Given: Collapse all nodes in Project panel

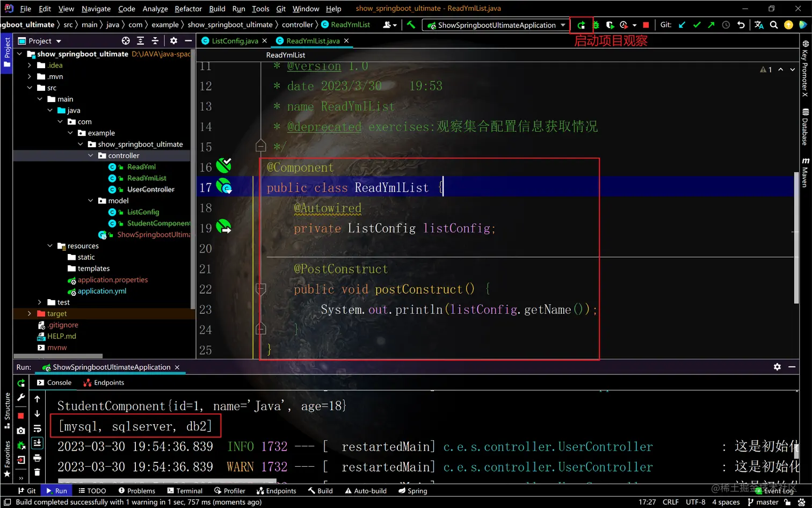Looking at the screenshot, I should (155, 41).
